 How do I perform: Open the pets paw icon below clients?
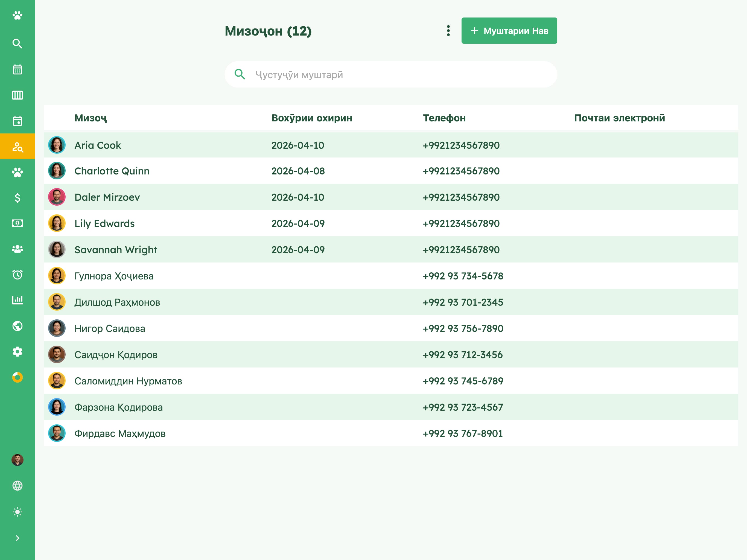pos(17,172)
